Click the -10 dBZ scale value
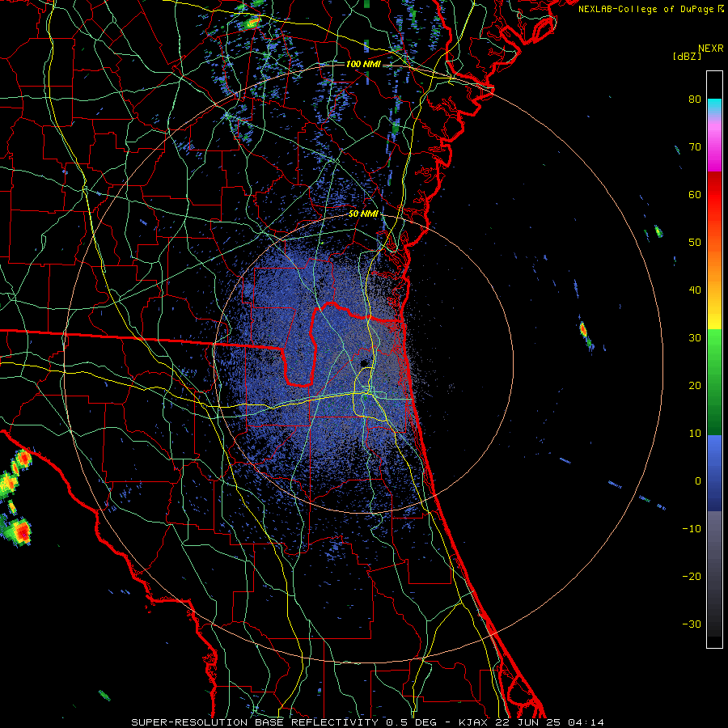 pos(692,529)
